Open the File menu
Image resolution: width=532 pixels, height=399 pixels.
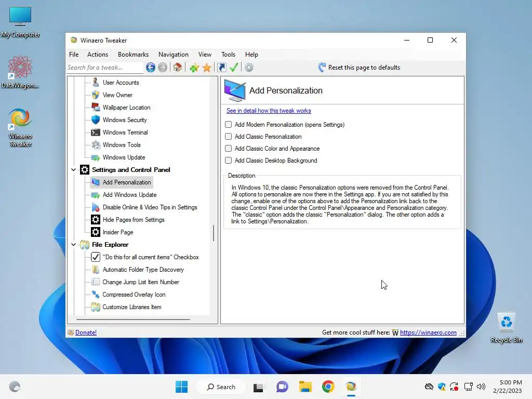74,54
